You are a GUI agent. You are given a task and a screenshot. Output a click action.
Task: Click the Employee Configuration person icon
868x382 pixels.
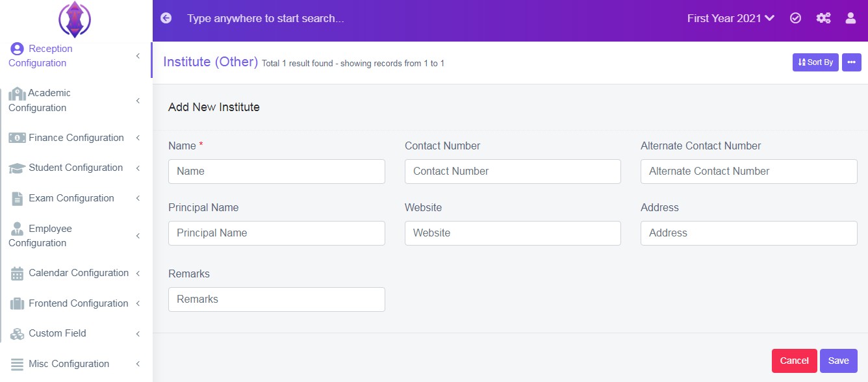[x=17, y=229]
